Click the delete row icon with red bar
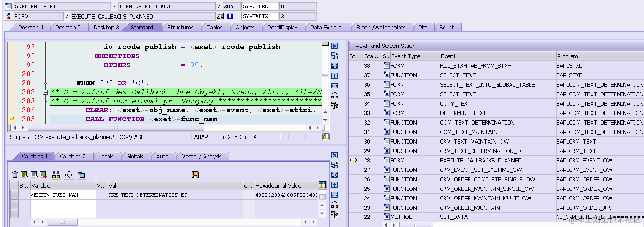The image size is (644, 227). point(43,175)
